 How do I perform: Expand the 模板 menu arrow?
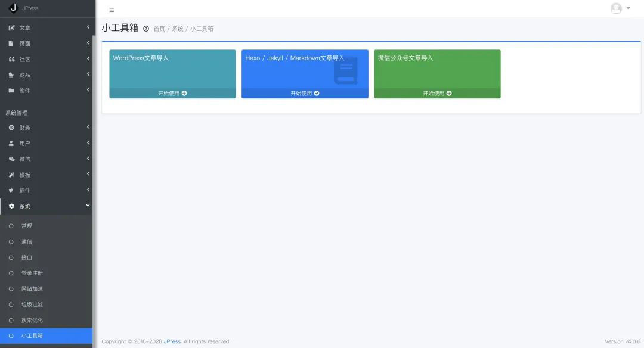(88, 175)
